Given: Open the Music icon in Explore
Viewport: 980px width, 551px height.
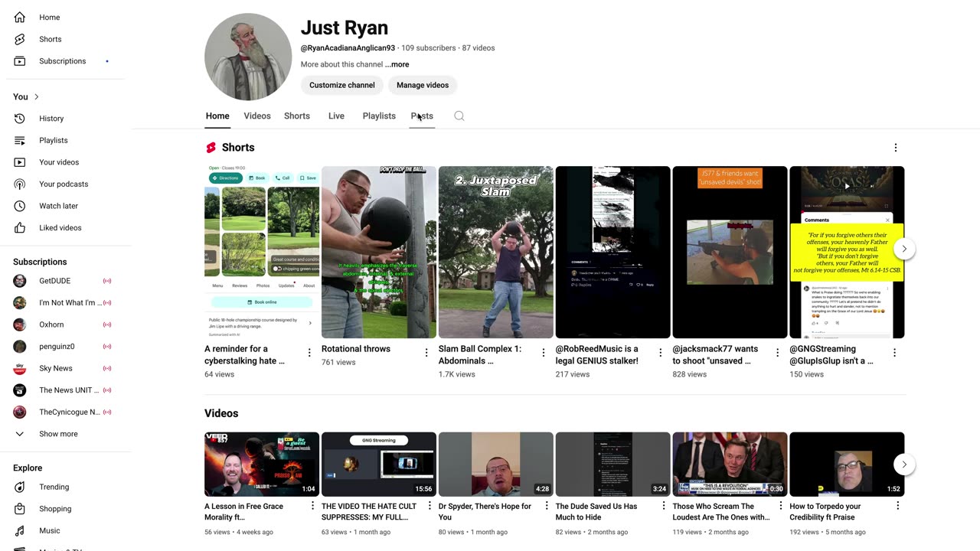Looking at the screenshot, I should (20, 530).
